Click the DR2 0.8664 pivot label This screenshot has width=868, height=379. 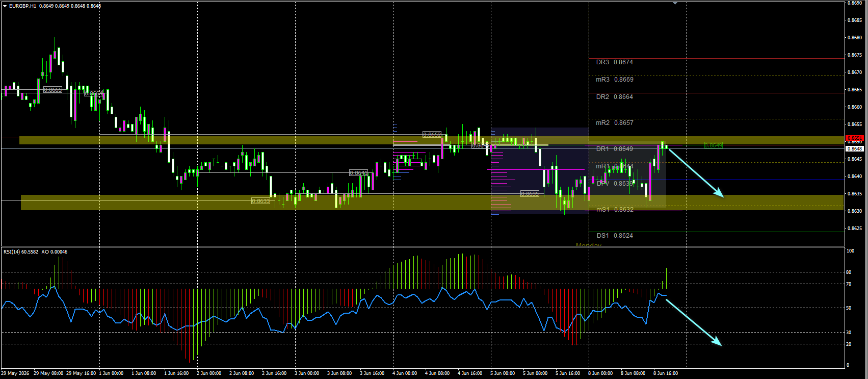pos(615,97)
